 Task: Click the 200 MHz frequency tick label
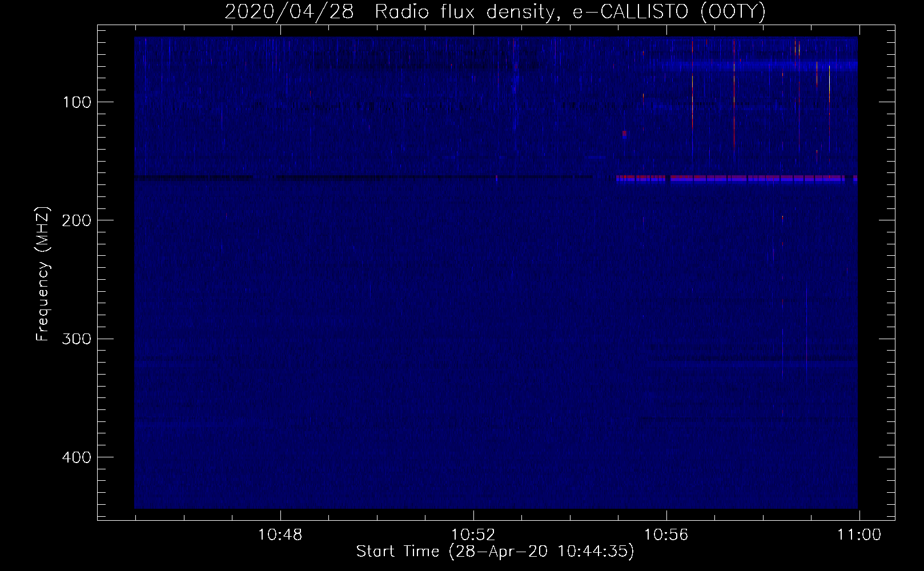pos(75,220)
